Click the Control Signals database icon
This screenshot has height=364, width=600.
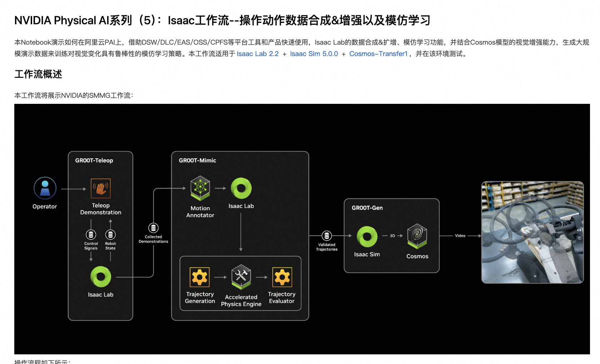point(91,234)
